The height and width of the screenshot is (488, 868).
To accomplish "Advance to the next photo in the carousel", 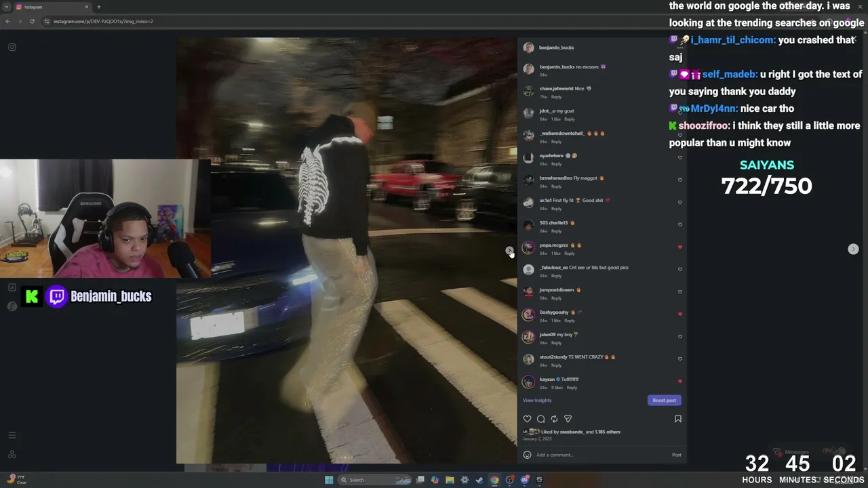I will 509,251.
